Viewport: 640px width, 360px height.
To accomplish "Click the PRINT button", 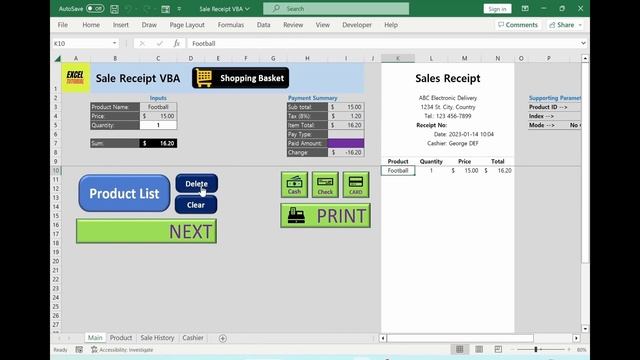I will pyautogui.click(x=325, y=216).
